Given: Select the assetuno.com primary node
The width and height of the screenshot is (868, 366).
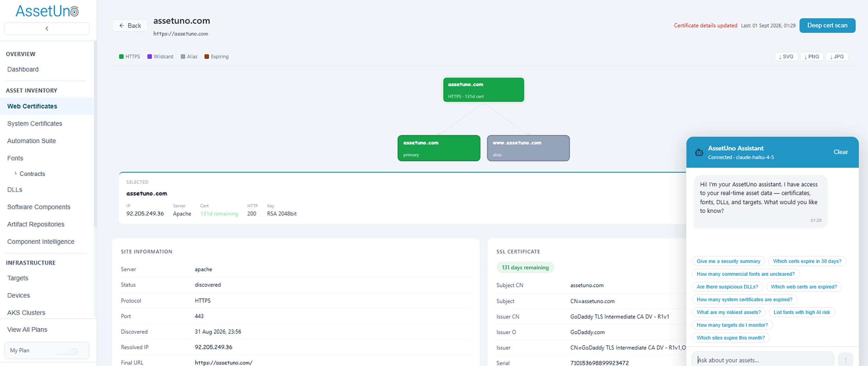Looking at the screenshot, I should pyautogui.click(x=439, y=148).
